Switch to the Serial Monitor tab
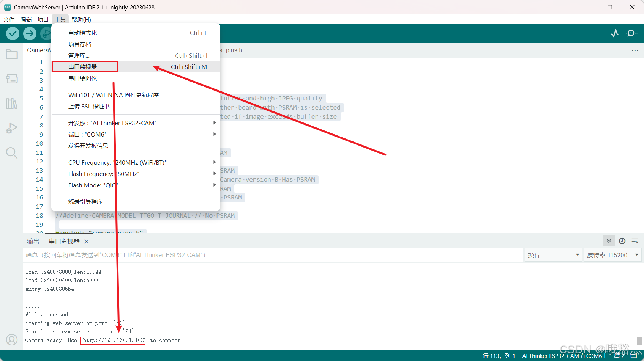This screenshot has height=361, width=644. pos(64,241)
